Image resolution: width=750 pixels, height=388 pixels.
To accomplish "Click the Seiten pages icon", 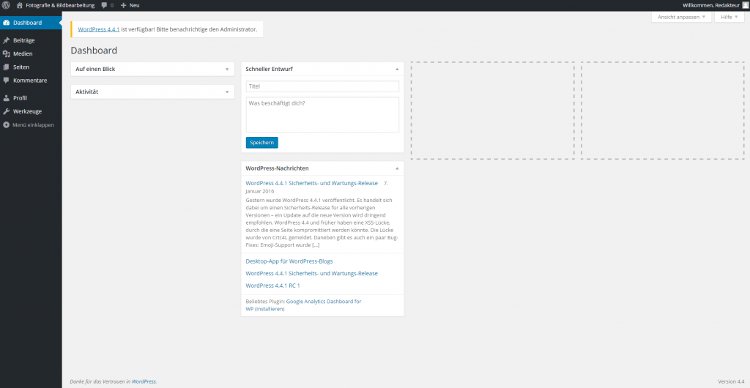I will coord(6,67).
